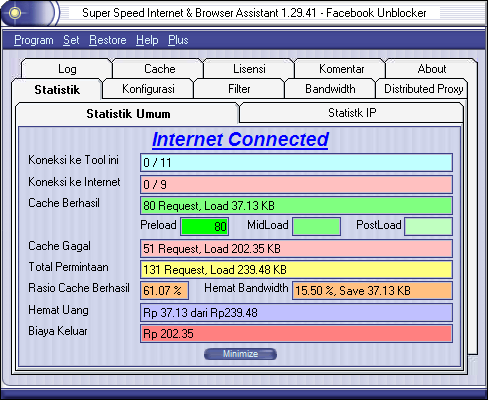The width and height of the screenshot is (488, 400).
Task: Click the 'Hemat Uang' label
Action: [58, 310]
